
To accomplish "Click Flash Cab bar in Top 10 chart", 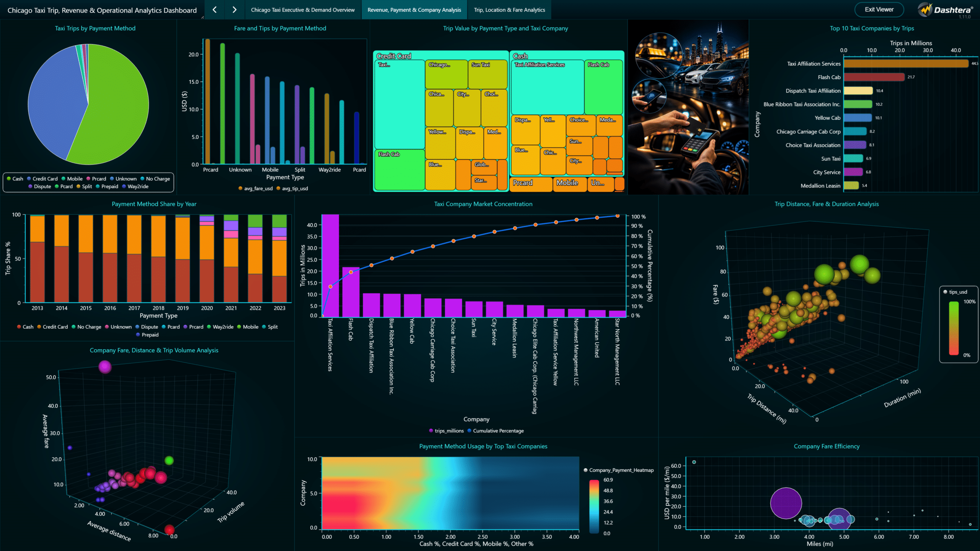I will click(x=874, y=77).
